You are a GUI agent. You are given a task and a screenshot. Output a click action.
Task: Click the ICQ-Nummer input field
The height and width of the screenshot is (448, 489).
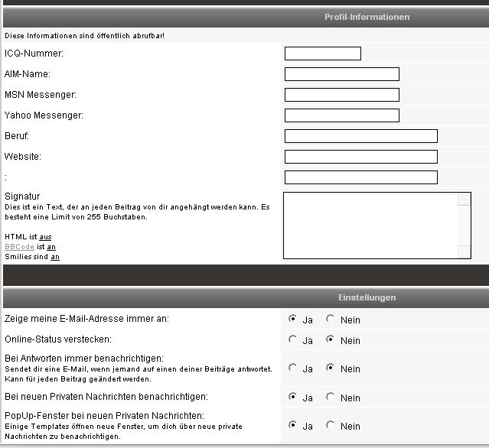point(322,54)
